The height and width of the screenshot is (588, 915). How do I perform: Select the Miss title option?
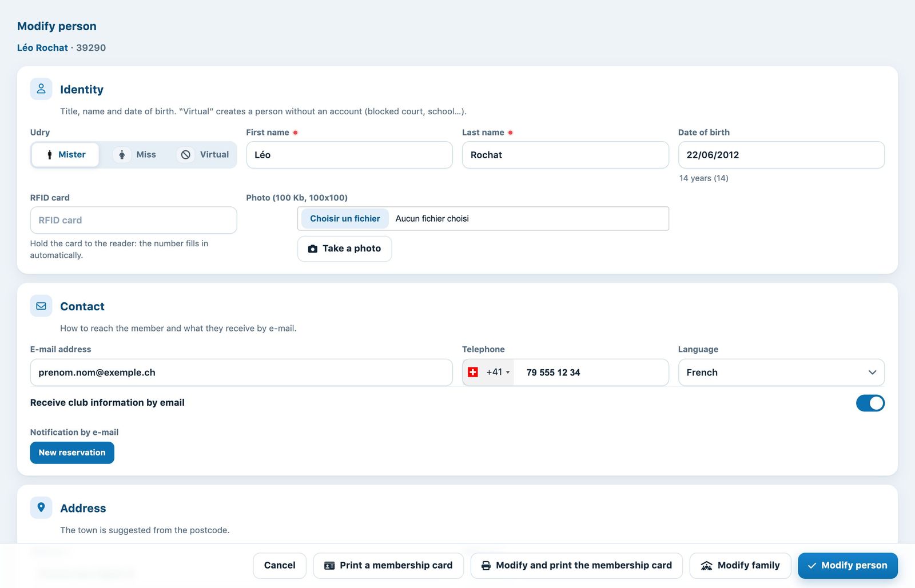click(136, 155)
